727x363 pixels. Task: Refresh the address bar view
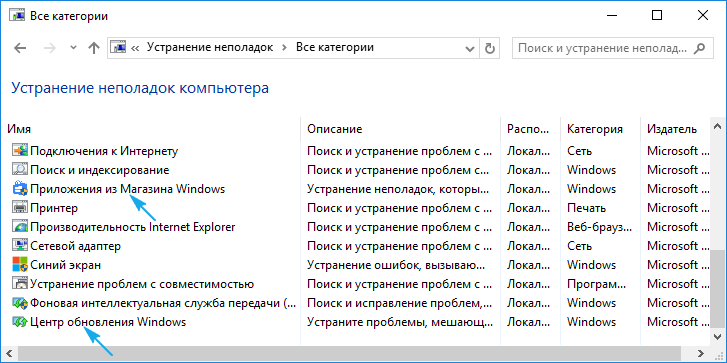pyautogui.click(x=490, y=48)
